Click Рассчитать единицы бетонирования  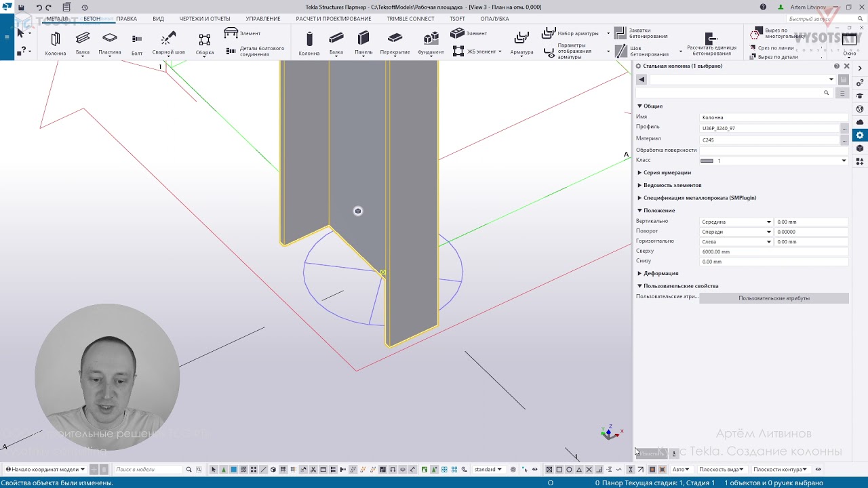click(x=711, y=43)
